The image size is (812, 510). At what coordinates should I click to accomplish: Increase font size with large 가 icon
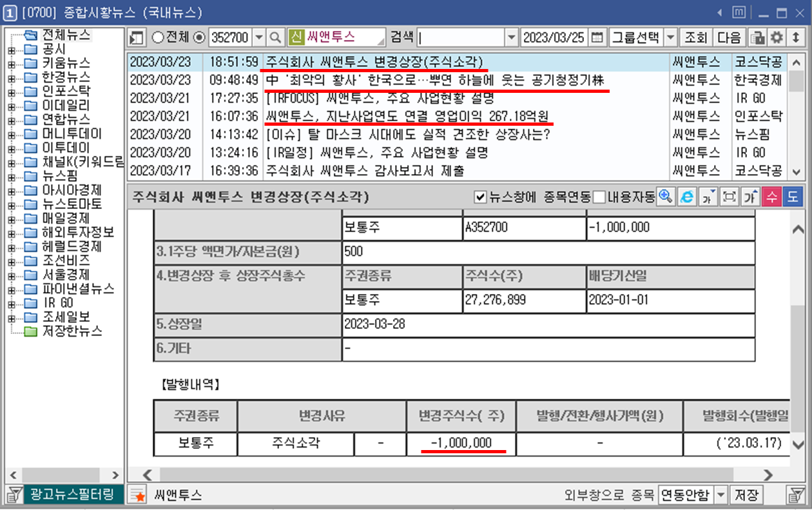coord(749,197)
